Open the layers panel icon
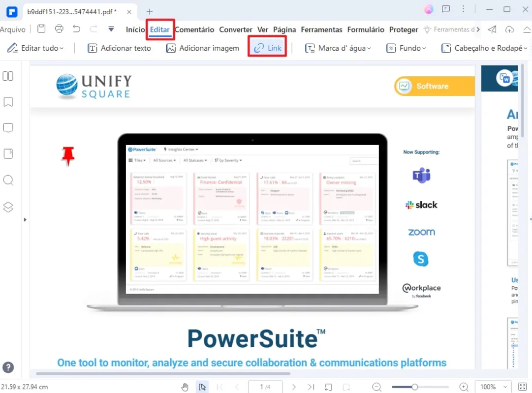This screenshot has height=393, width=532. click(x=8, y=207)
